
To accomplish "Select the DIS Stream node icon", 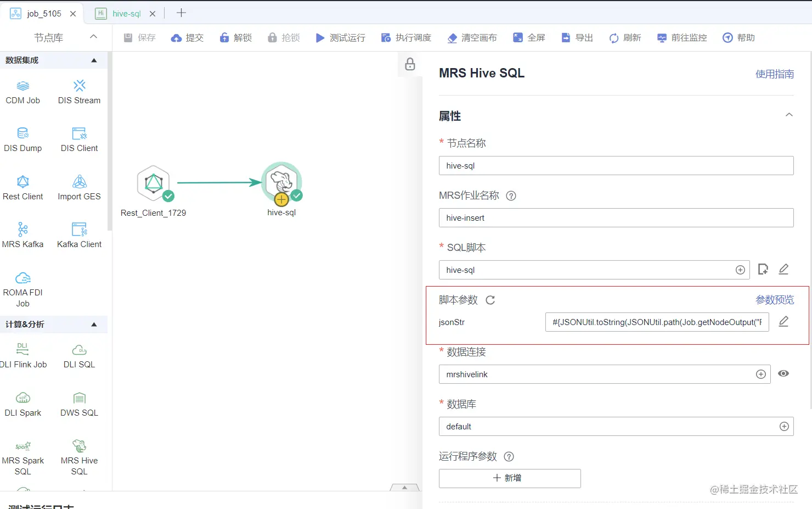I will [80, 86].
